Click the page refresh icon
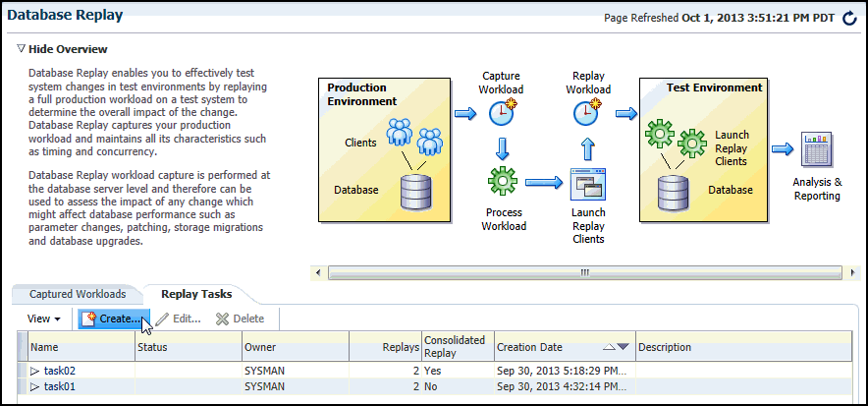868x406 pixels. point(849,18)
